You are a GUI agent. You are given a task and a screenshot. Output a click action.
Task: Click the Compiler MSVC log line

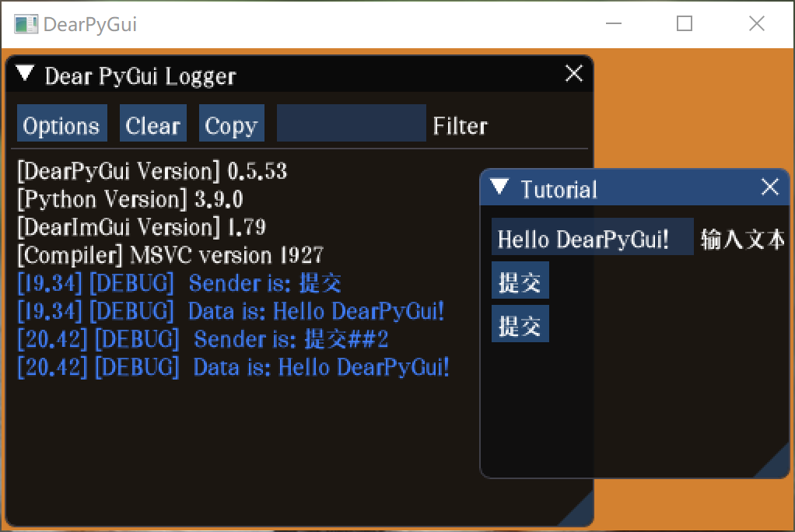click(156, 255)
